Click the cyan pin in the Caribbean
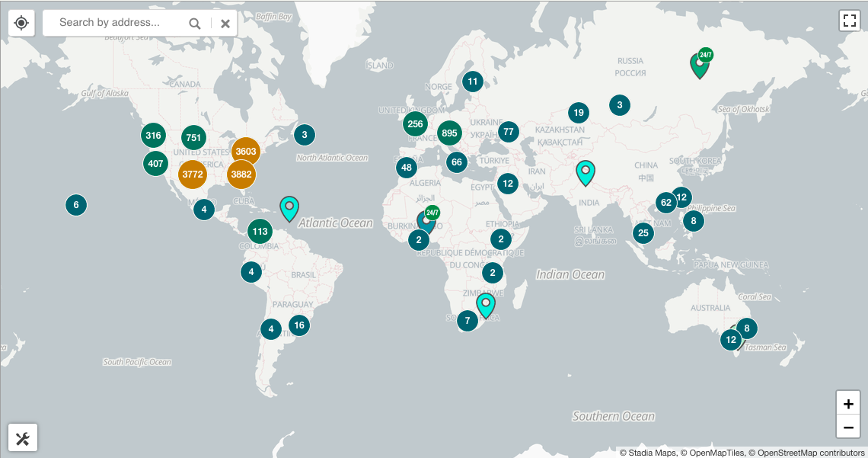The image size is (868, 458). [x=289, y=208]
